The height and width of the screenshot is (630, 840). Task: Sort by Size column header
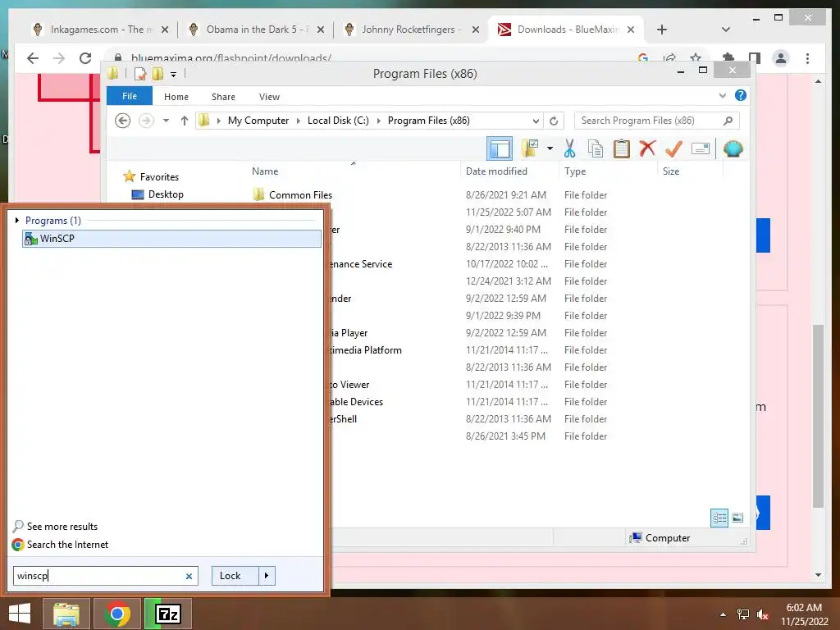671,171
